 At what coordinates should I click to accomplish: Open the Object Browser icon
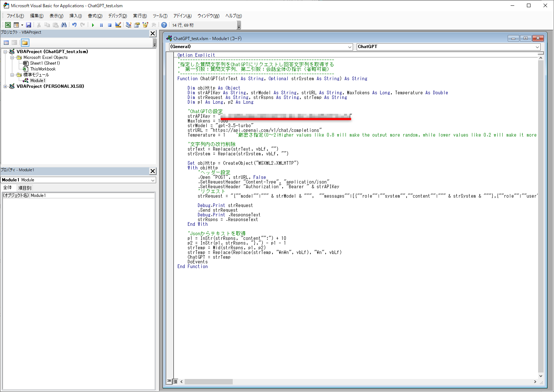coord(145,25)
